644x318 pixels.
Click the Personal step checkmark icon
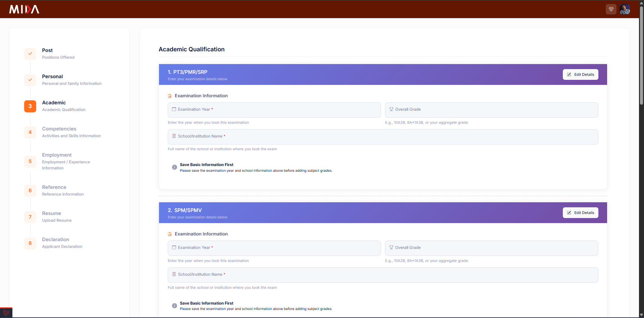pos(30,80)
